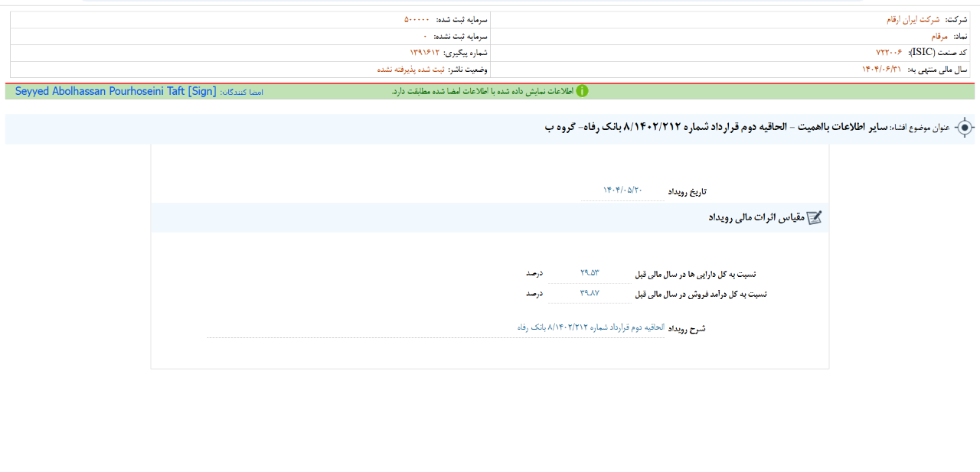Click the total assets ratio field 29.53

[590, 273]
